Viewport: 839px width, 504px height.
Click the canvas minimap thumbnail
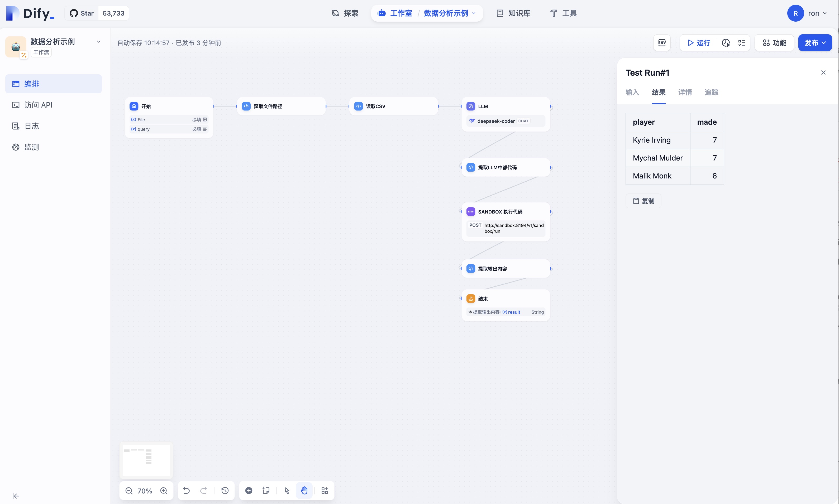pos(146,460)
